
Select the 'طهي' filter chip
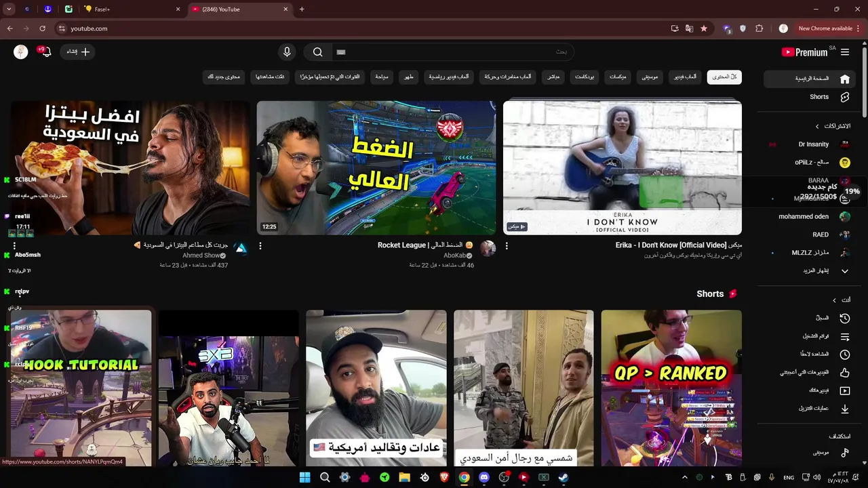[x=409, y=77]
